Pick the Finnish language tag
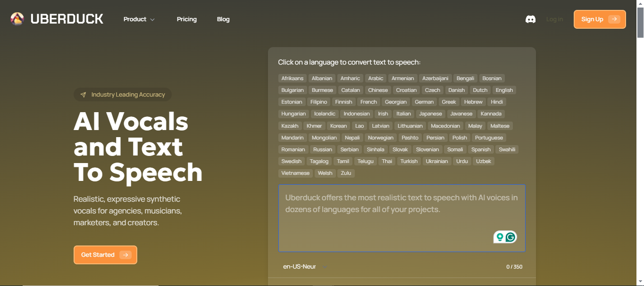Viewport: 644px width, 286px height. tap(343, 102)
